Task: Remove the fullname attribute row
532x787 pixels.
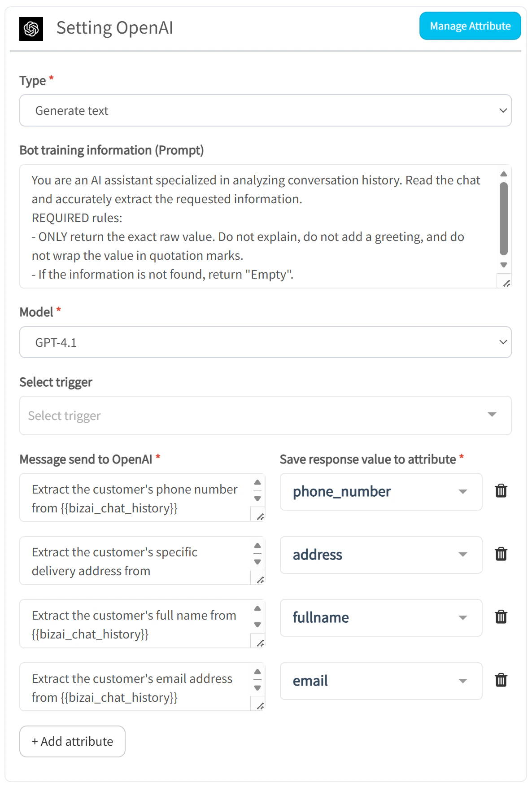Action: (501, 617)
